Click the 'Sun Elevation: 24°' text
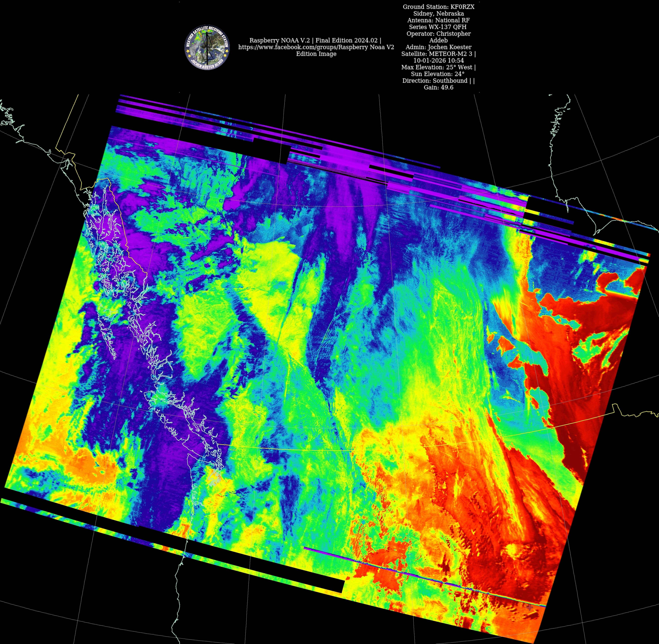659x644 pixels. click(438, 74)
